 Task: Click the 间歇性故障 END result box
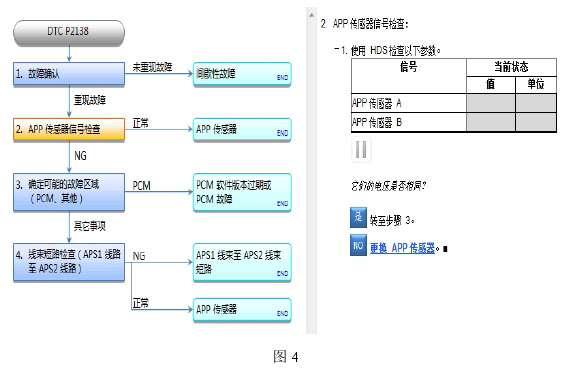tap(242, 74)
